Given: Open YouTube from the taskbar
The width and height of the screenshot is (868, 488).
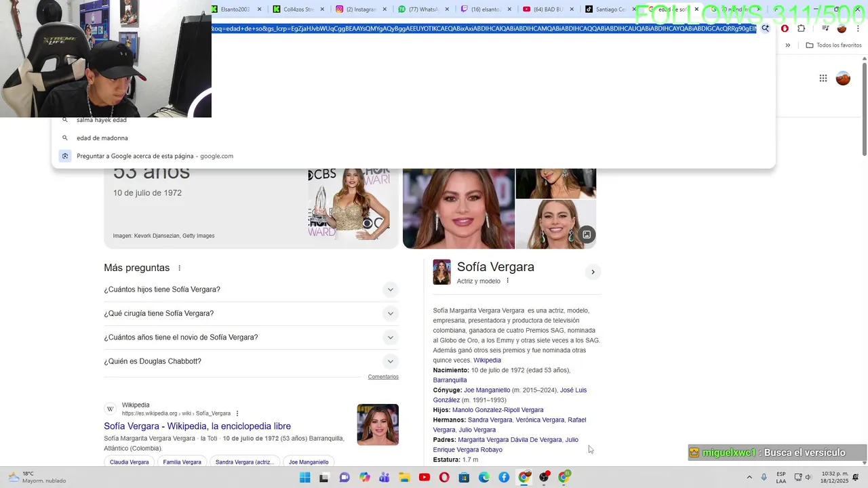Looking at the screenshot, I should 425,478.
